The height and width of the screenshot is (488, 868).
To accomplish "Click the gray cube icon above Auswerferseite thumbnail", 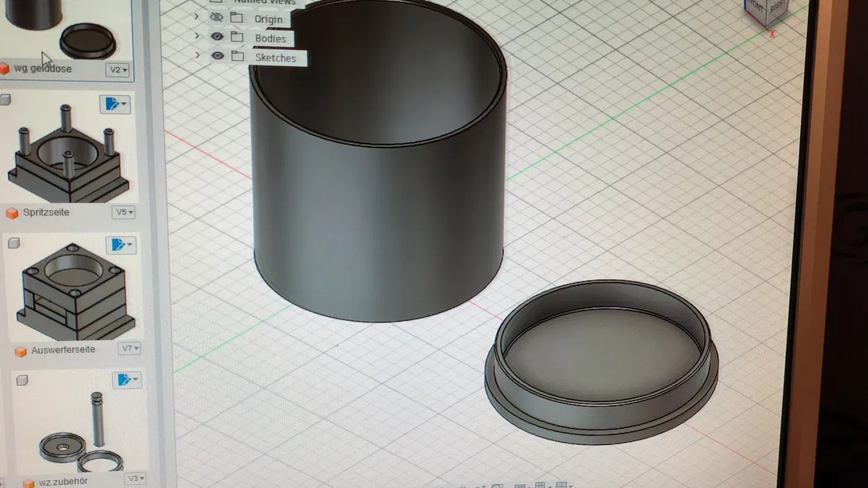I will [x=14, y=243].
